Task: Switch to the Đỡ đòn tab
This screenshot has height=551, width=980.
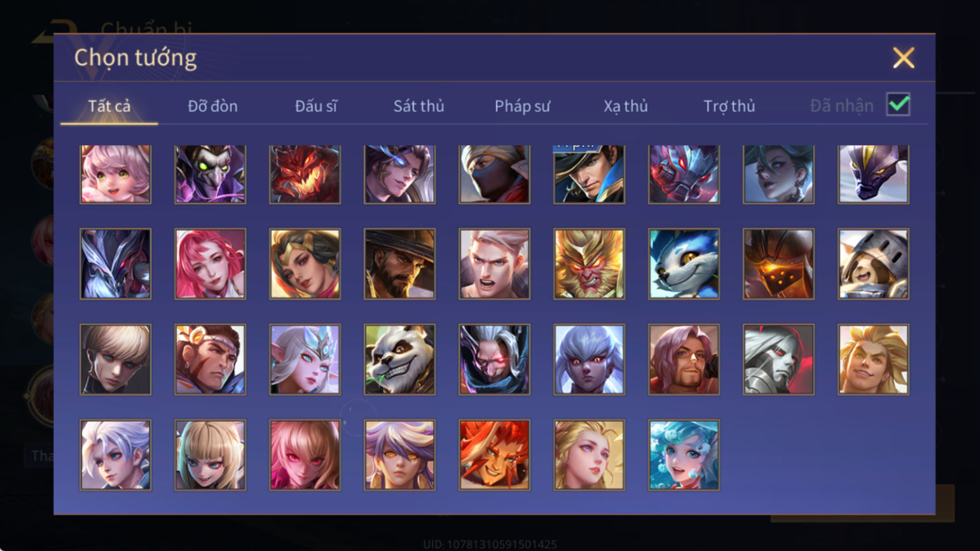Action: pos(212,106)
